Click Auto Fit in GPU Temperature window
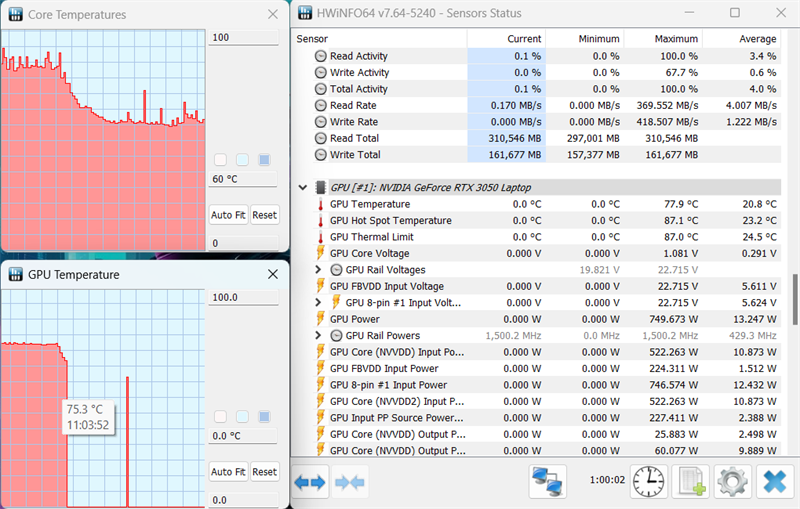 pos(228,472)
